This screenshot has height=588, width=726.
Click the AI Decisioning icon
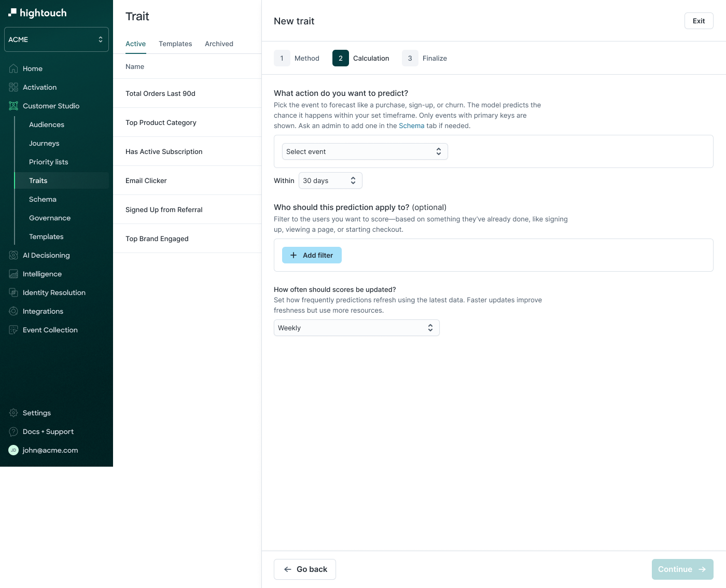pyautogui.click(x=13, y=255)
